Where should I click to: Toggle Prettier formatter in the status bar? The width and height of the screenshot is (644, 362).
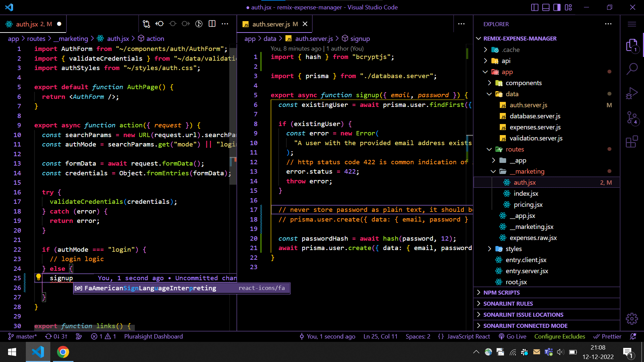(607, 337)
